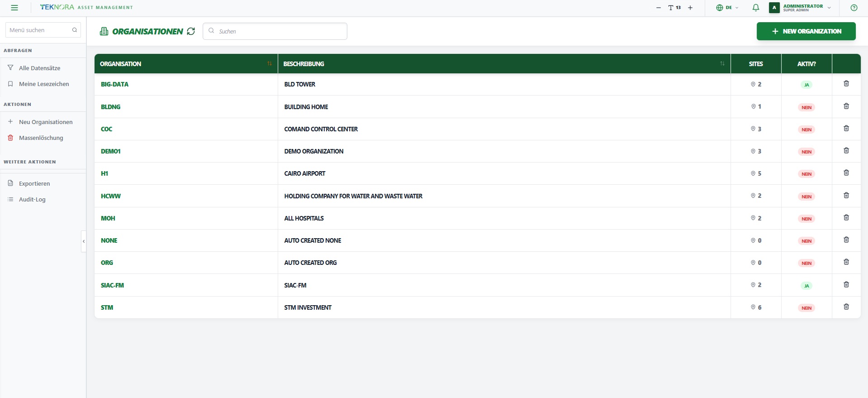The width and height of the screenshot is (868, 398).
Task: Delete the STM organization
Action: [x=846, y=307]
